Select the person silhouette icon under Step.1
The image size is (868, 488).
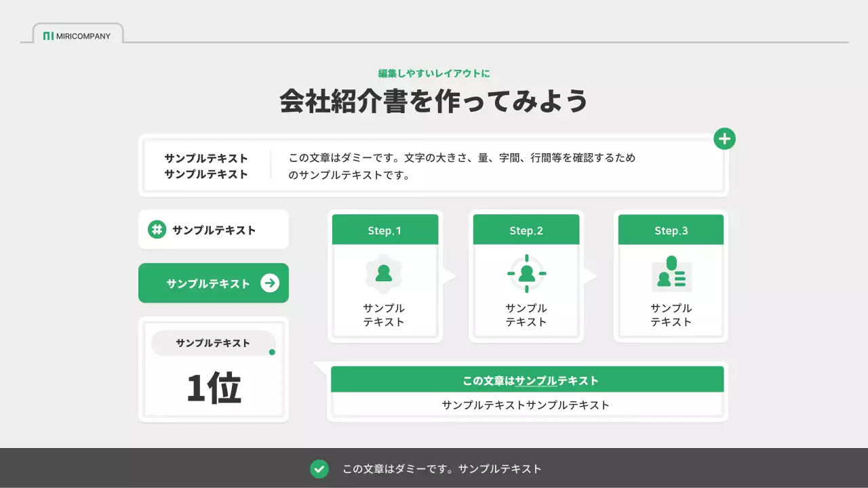coord(384,272)
